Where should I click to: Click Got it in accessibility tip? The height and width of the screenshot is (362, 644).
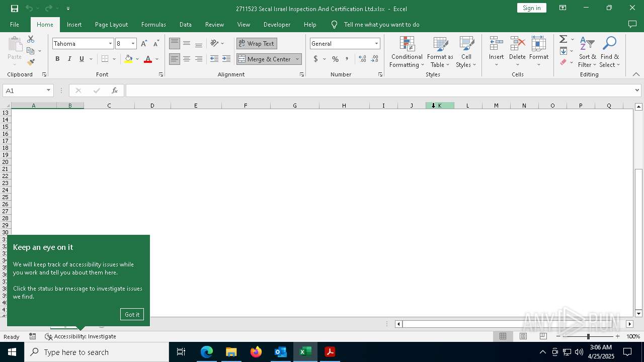[x=132, y=314]
